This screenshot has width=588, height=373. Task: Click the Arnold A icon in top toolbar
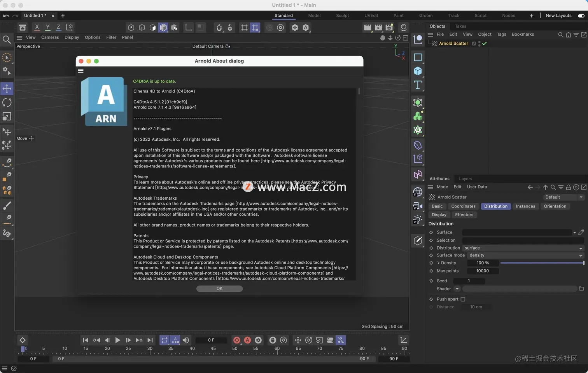(306, 28)
